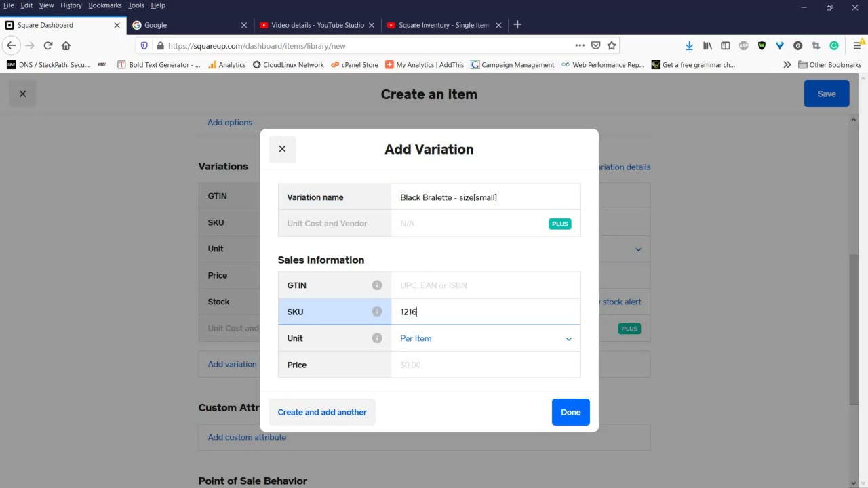Click the site padlock icon
868x488 pixels.
(160, 45)
